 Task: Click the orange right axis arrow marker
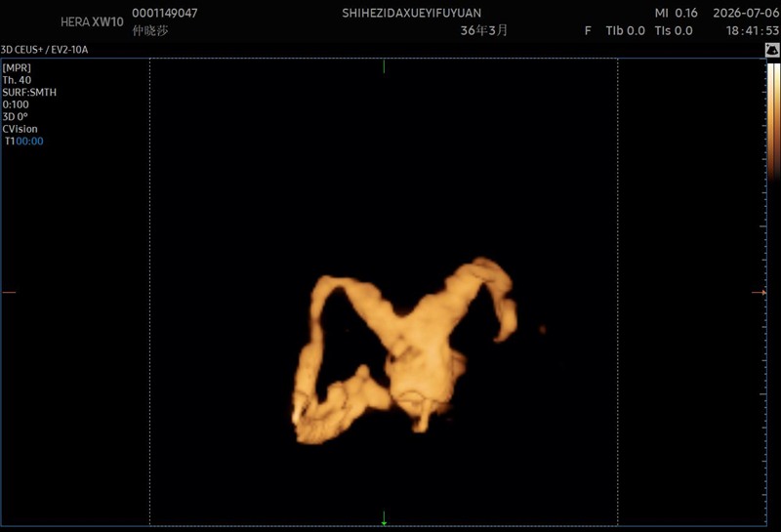(x=759, y=293)
